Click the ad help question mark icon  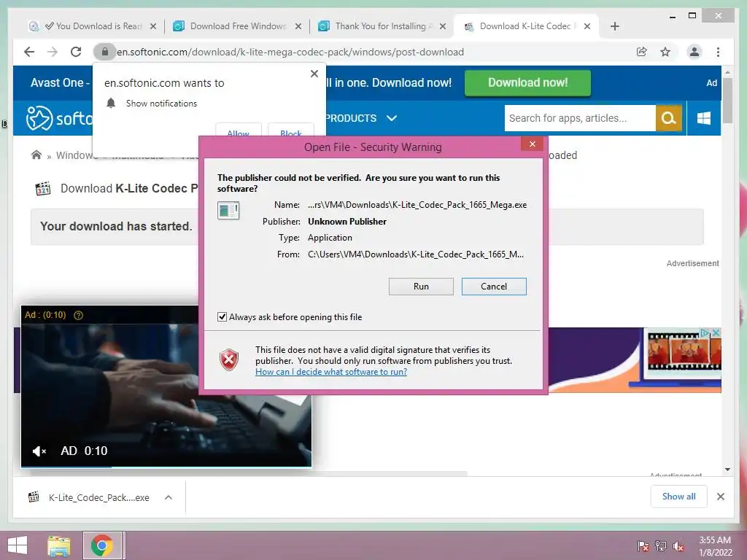(x=79, y=315)
